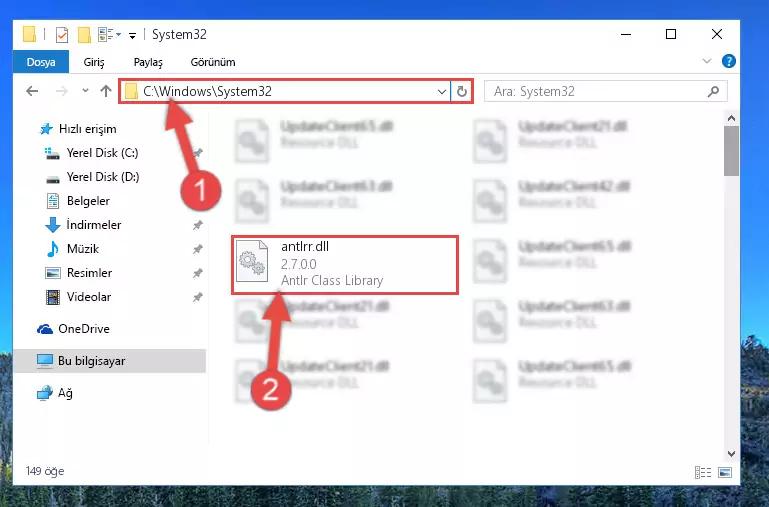Open the Customize Quick Access Toolbar arrow
Image resolution: width=769 pixels, height=507 pixels.
coord(132,35)
